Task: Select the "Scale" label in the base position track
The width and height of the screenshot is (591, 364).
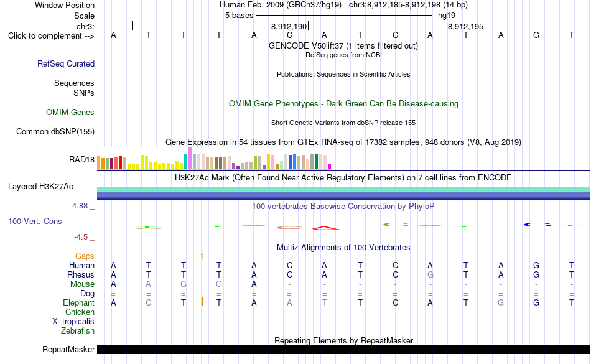Action: coord(84,16)
